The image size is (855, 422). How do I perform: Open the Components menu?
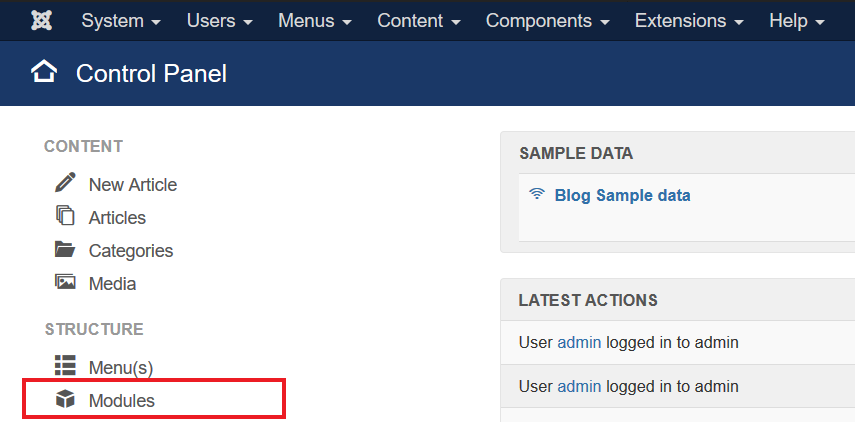coord(548,21)
